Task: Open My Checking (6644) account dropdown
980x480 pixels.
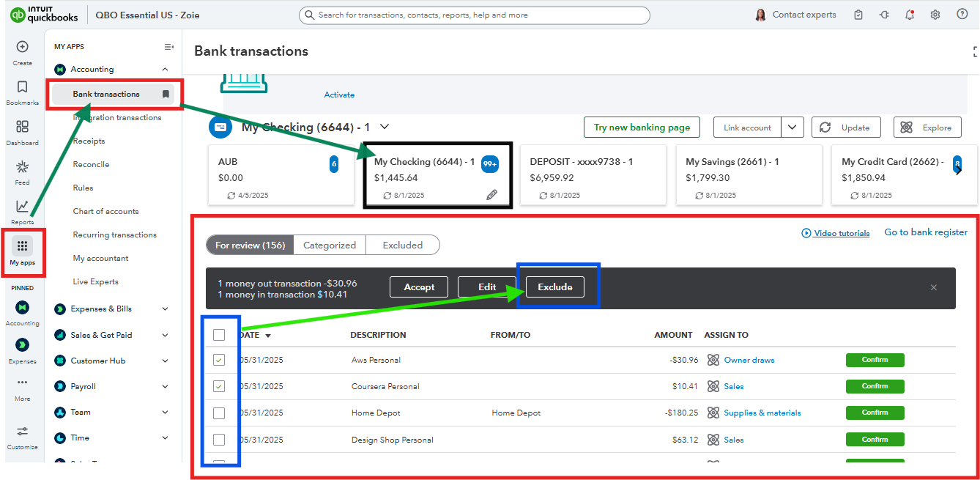Action: tap(385, 127)
